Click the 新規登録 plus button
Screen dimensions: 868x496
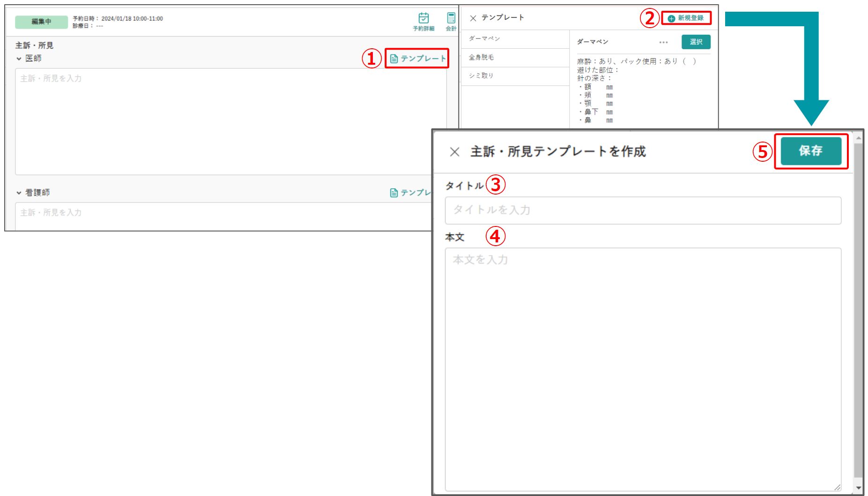686,18
